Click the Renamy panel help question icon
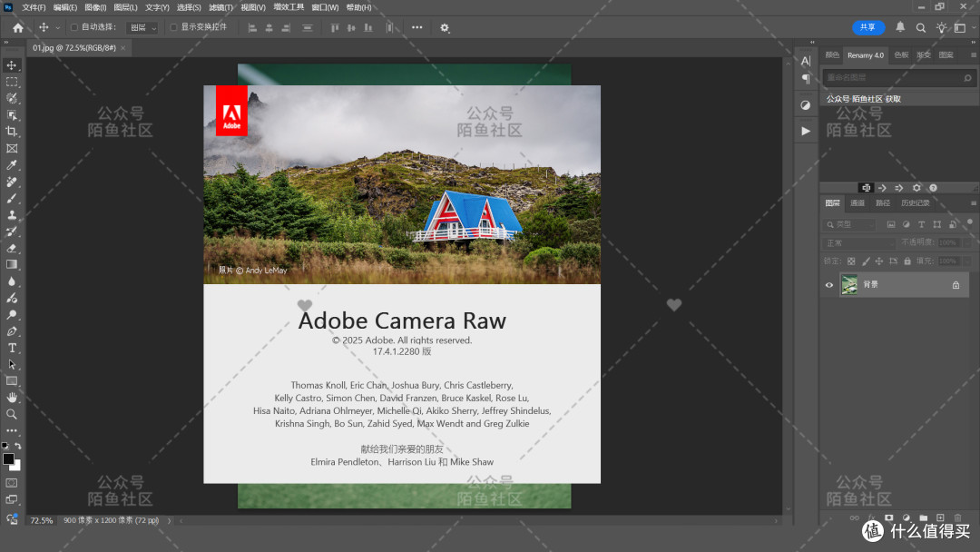Viewport: 980px width, 552px height. (x=933, y=188)
